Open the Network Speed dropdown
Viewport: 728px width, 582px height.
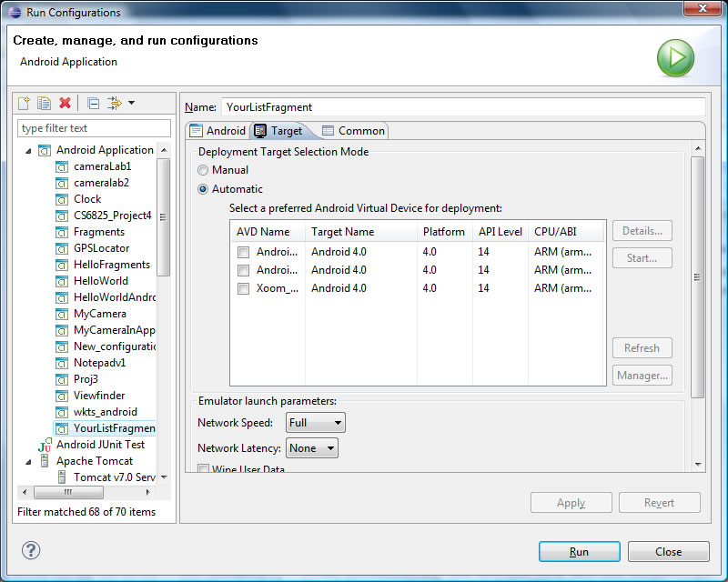click(315, 423)
